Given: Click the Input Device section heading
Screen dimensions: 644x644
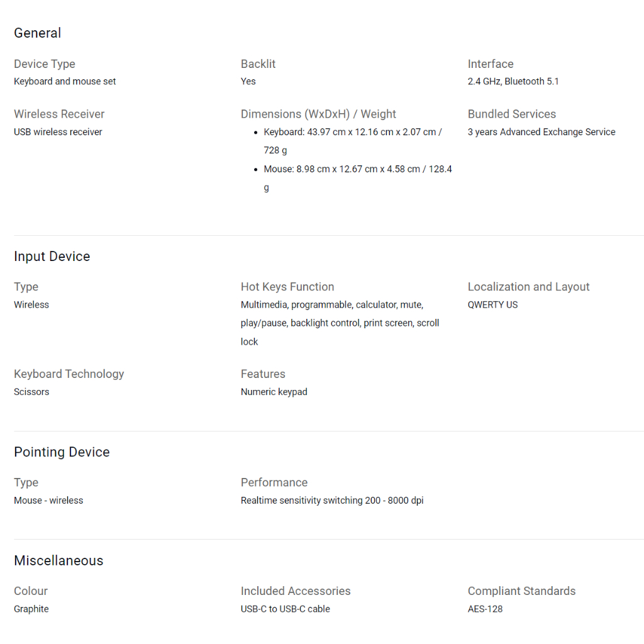Looking at the screenshot, I should 52,257.
